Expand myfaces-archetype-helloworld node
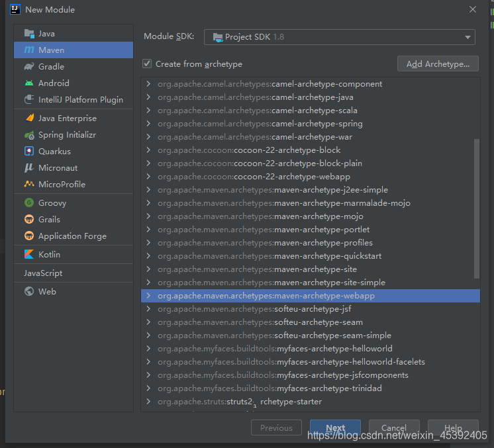The width and height of the screenshot is (494, 448). click(148, 348)
